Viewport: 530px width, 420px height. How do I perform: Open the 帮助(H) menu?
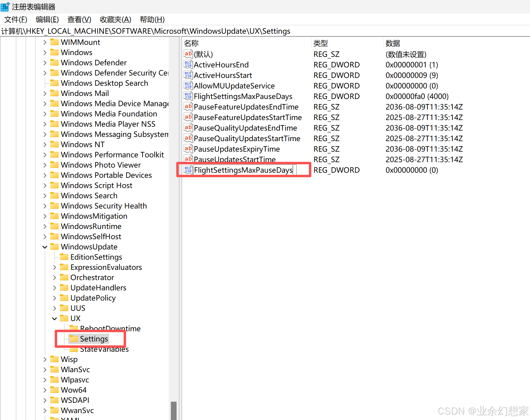point(152,20)
